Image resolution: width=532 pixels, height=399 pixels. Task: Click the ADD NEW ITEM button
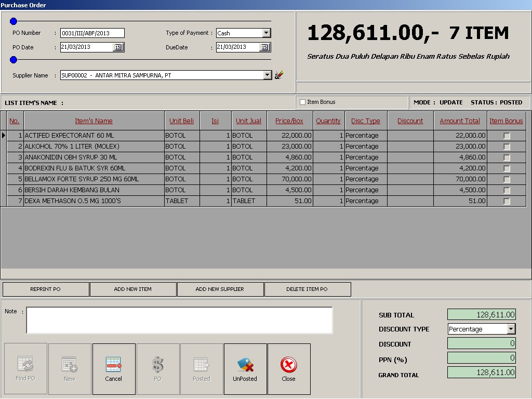click(132, 289)
